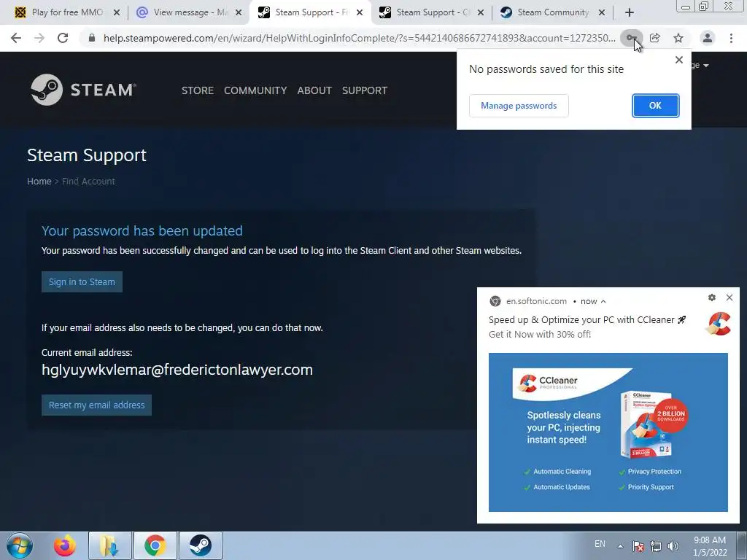This screenshot has width=747, height=560.
Task: Click the Find Account breadcrumb
Action: pyautogui.click(x=88, y=182)
